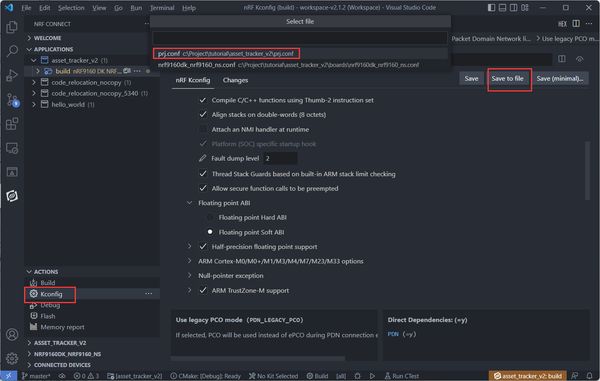Select Floating point Soft ABI radio
This screenshot has width=600, height=381.
click(x=210, y=232)
